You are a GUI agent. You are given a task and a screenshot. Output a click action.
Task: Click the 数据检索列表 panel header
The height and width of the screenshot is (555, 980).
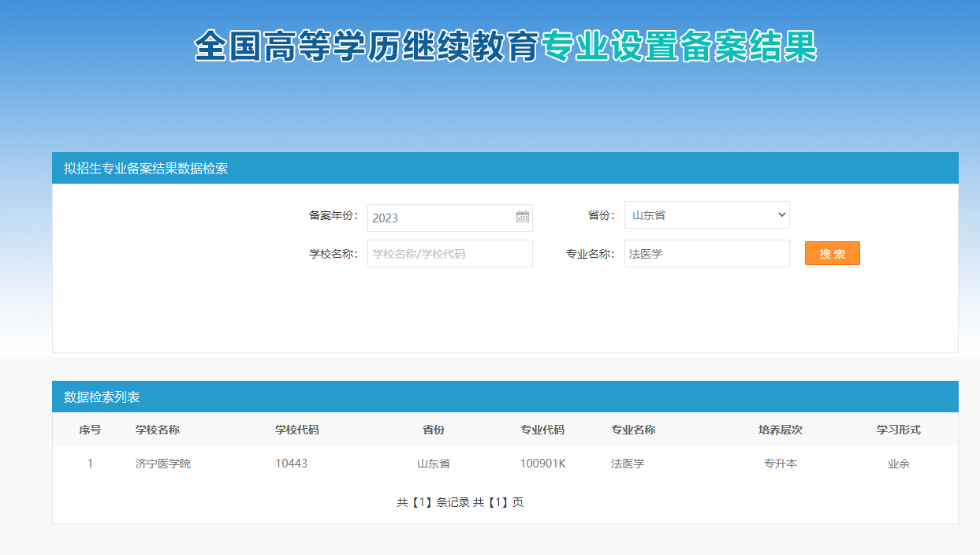pyautogui.click(x=505, y=397)
